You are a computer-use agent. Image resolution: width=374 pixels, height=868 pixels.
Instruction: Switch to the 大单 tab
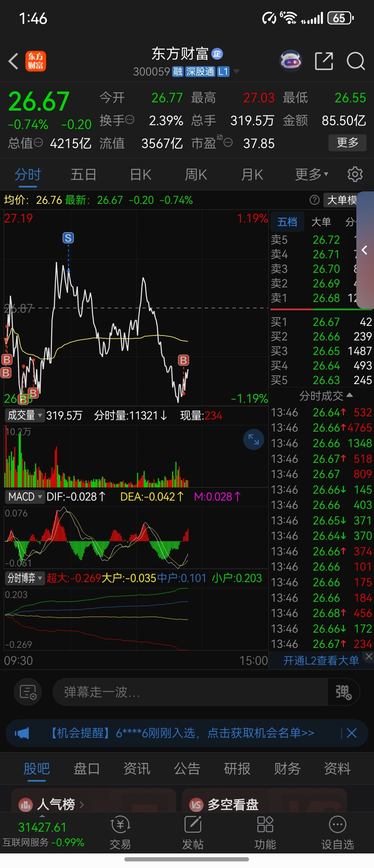point(321,222)
